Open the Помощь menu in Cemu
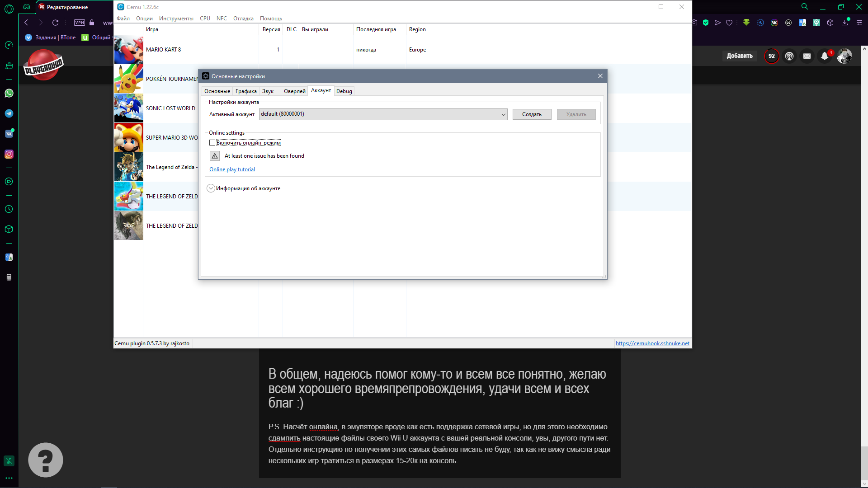 (x=271, y=19)
